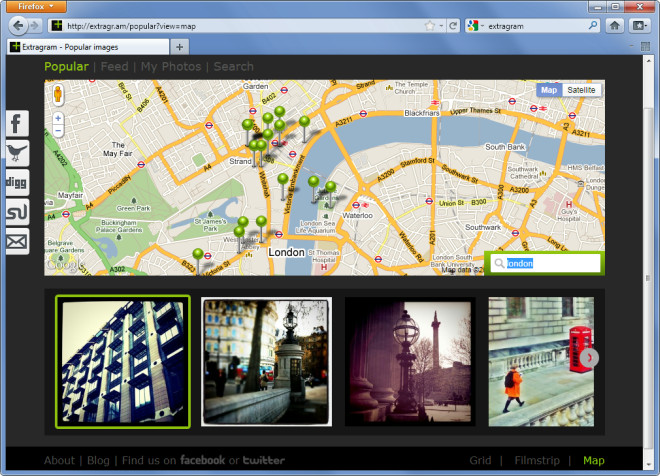Open search engine selector dropdown
The image size is (660, 476).
click(x=475, y=26)
